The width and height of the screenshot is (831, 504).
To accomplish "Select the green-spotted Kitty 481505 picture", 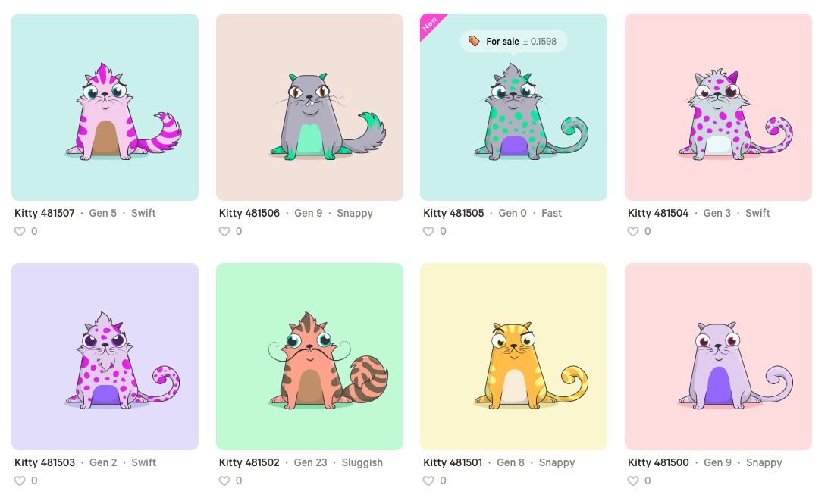I will click(x=513, y=107).
